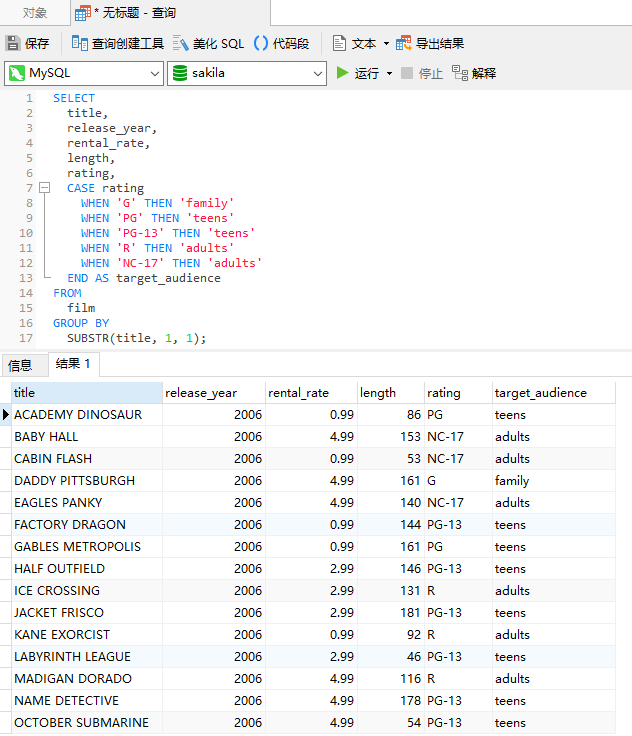This screenshot has width=632, height=736.
Task: Open the 文本 dropdown arrow
Action: pos(386,44)
